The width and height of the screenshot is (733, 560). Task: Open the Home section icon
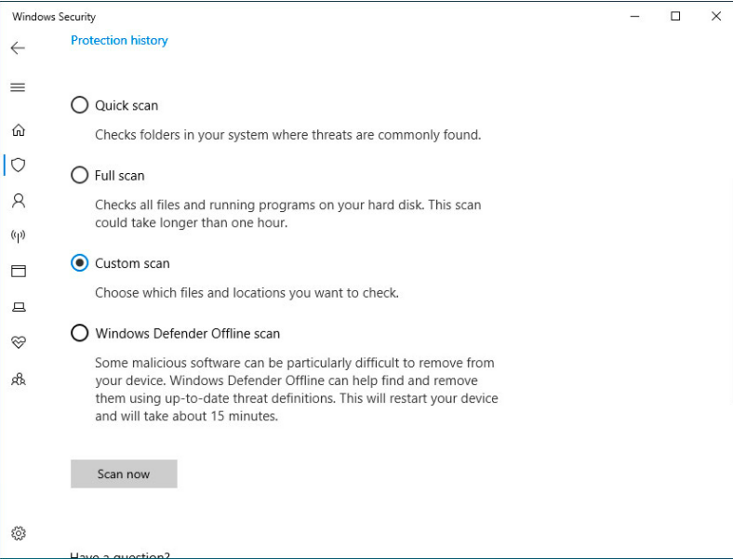tap(19, 129)
